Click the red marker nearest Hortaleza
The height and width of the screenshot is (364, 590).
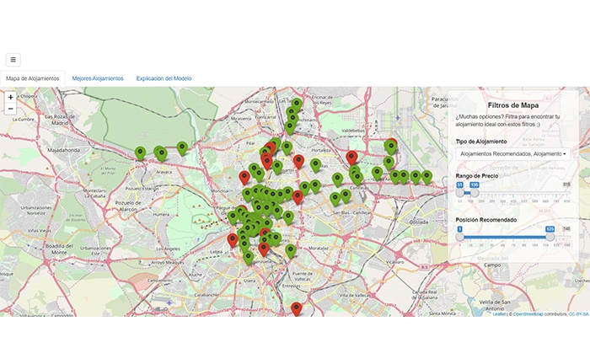point(352,158)
